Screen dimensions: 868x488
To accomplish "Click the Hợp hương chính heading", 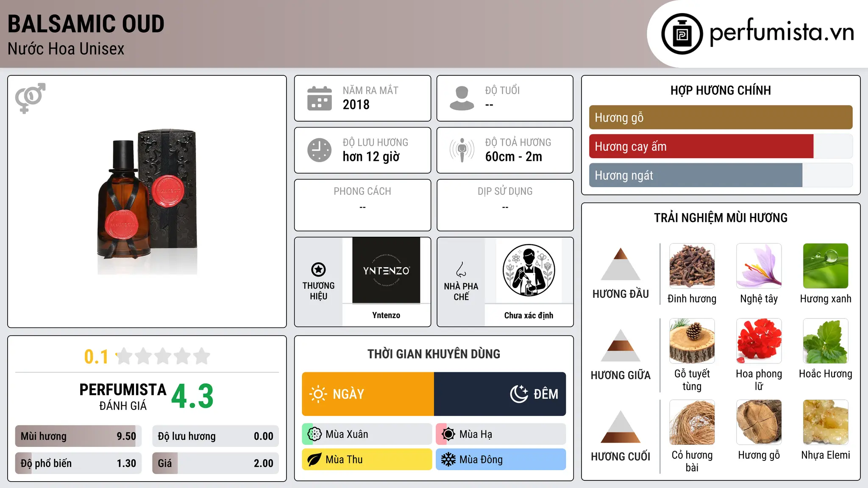I will (721, 90).
